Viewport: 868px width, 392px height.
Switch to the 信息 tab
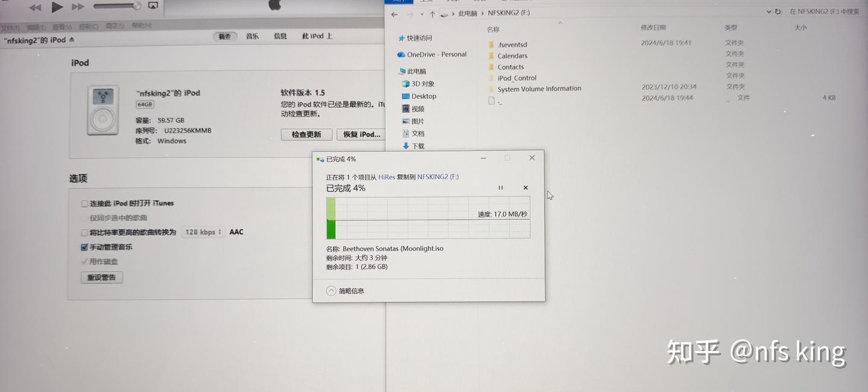tap(280, 36)
